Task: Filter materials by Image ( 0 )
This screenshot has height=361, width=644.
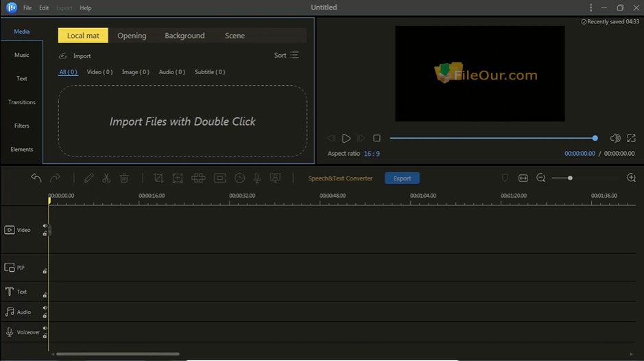Action: coord(136,72)
